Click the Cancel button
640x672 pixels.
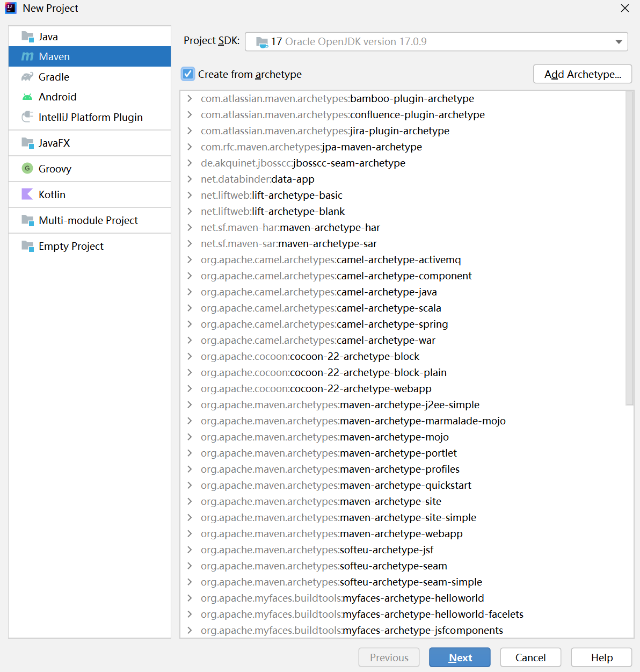pyautogui.click(x=530, y=657)
